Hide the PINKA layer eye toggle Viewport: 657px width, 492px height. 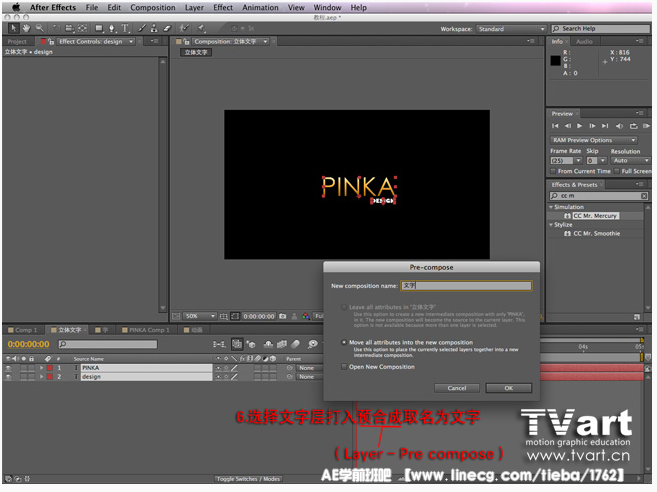(x=8, y=368)
